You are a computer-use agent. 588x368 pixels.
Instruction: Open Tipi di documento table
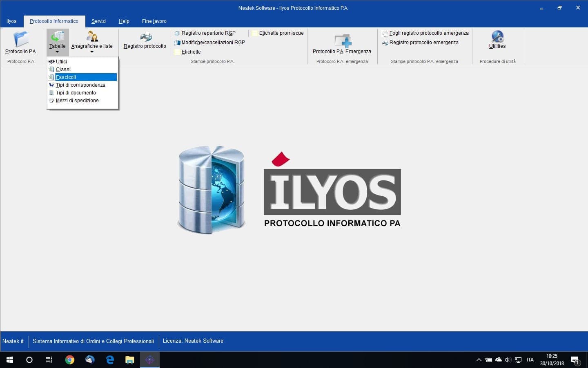click(x=82, y=93)
